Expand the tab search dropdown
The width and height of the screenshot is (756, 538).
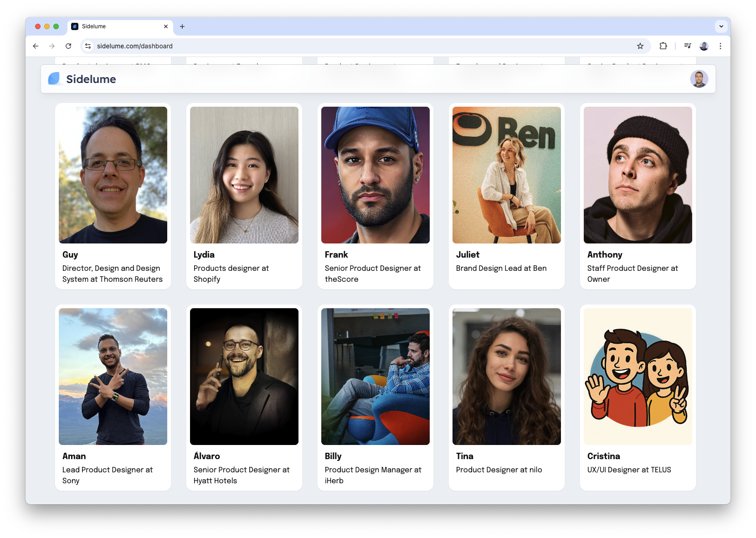721,26
